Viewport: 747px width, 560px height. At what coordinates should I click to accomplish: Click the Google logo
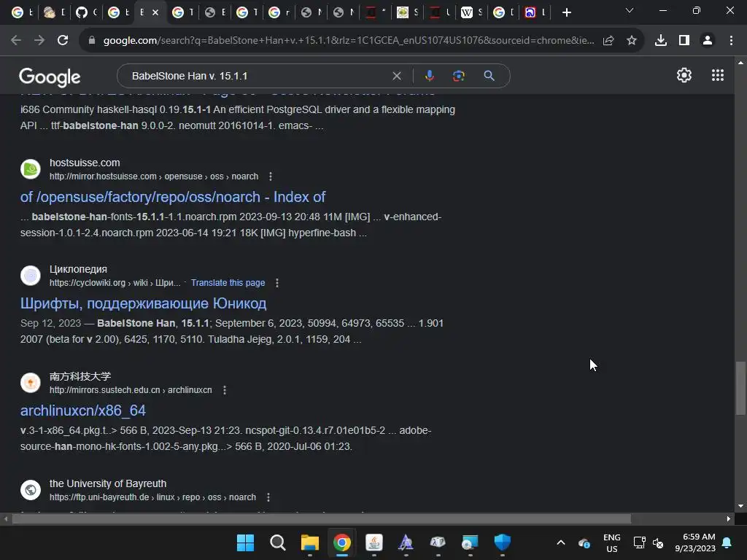[x=50, y=77]
